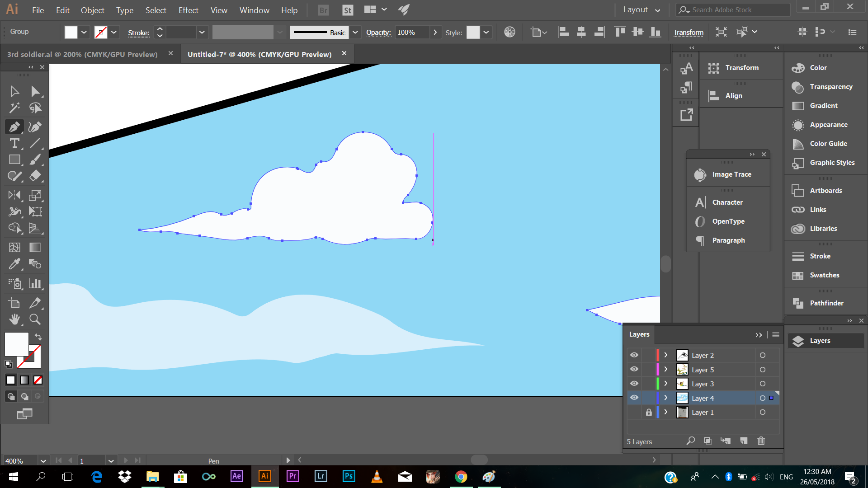The height and width of the screenshot is (488, 868).
Task: Expand Layer 1 contents
Action: (x=666, y=412)
